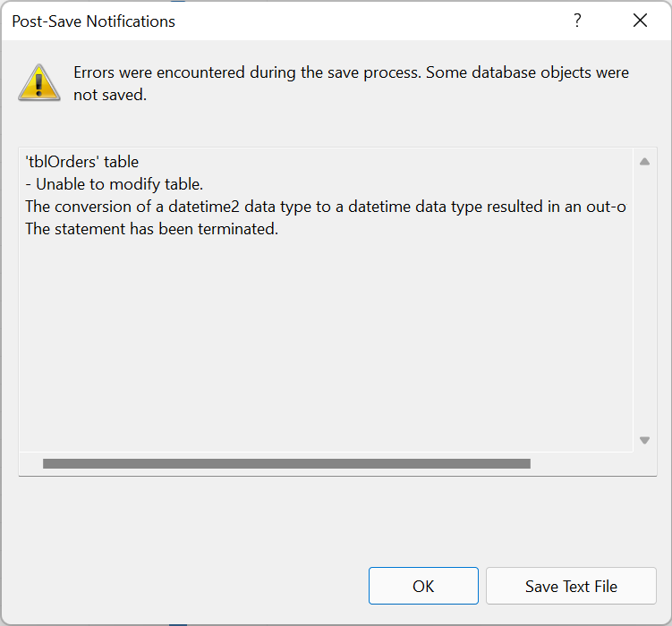Image resolution: width=672 pixels, height=626 pixels.
Task: Click the blank dialog area left of OK
Action: pyautogui.click(x=179, y=587)
